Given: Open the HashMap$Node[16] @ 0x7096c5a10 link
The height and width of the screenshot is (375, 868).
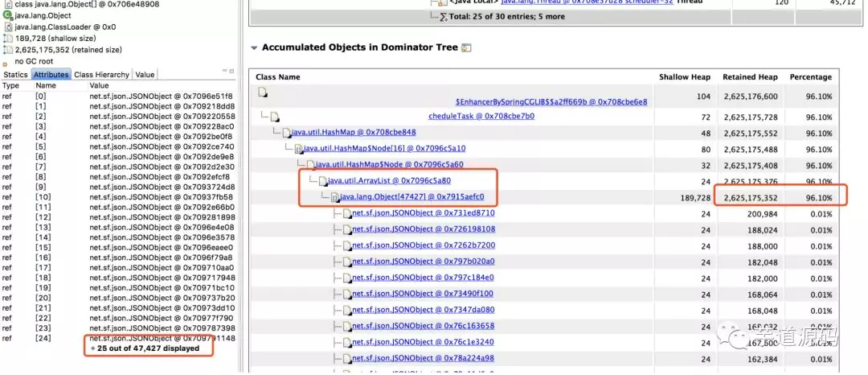Looking at the screenshot, I should click(x=385, y=148).
